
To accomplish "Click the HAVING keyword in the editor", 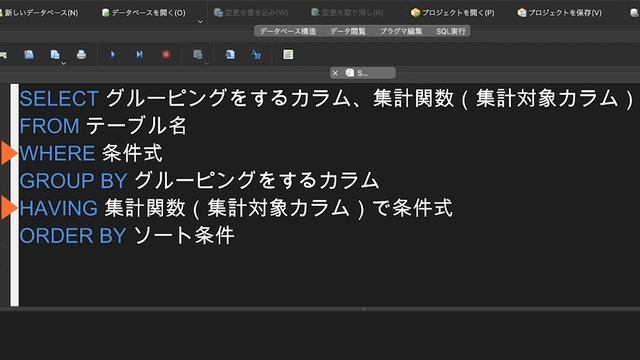I will 58,208.
